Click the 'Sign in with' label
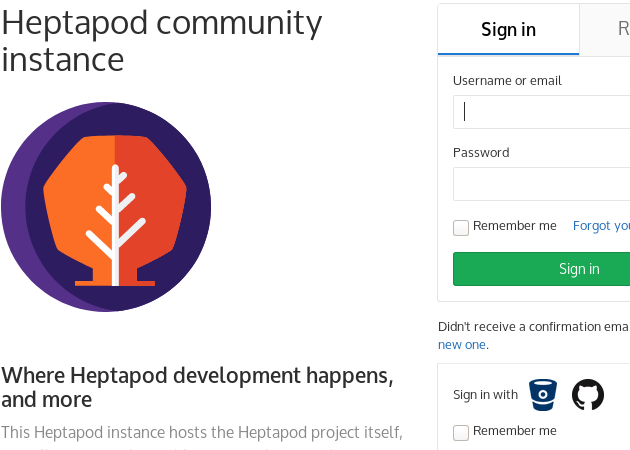Screen dimensions: 630x450 [485, 395]
